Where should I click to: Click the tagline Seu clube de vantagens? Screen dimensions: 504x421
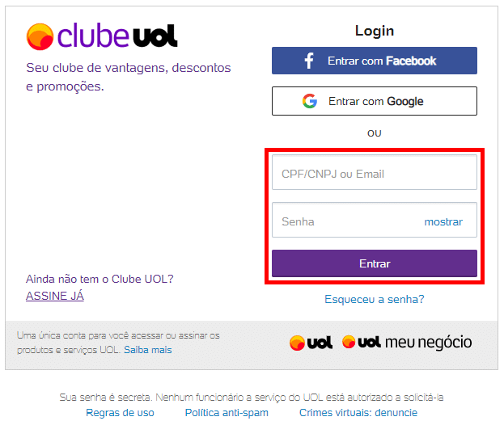pyautogui.click(x=129, y=77)
